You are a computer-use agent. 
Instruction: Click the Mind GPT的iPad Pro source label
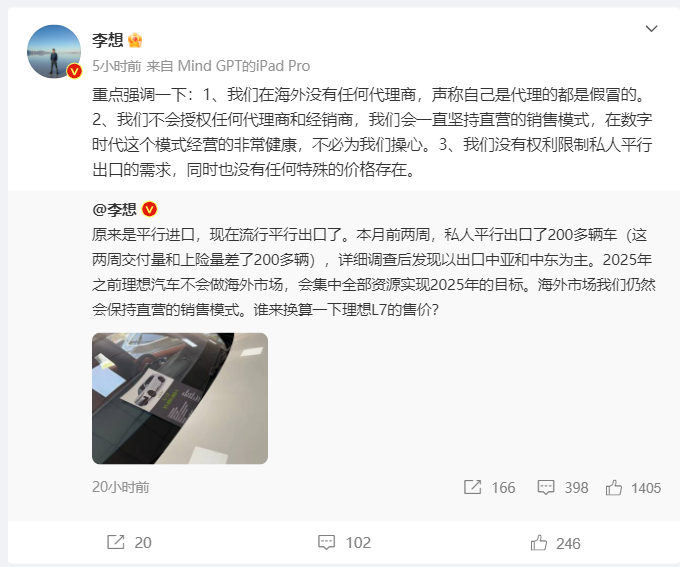point(244,66)
